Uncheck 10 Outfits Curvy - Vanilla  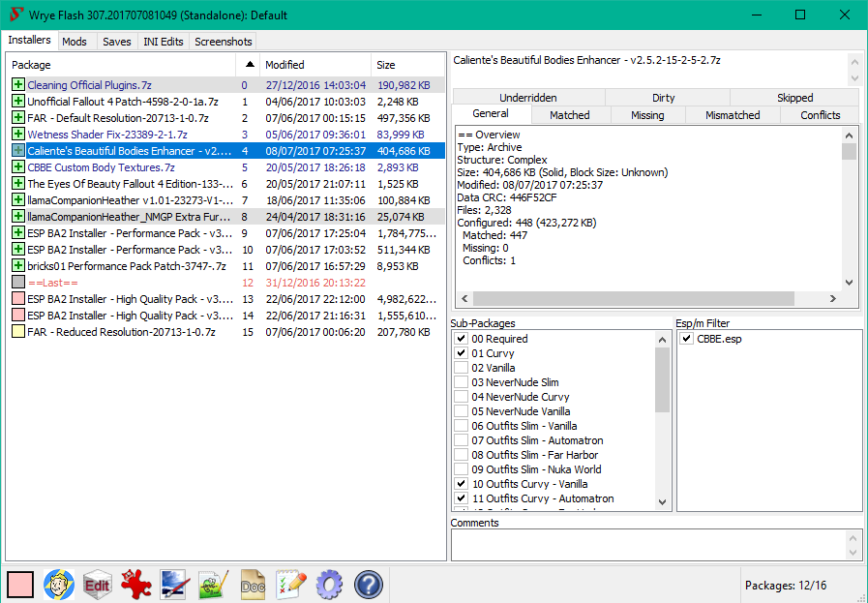tap(462, 484)
